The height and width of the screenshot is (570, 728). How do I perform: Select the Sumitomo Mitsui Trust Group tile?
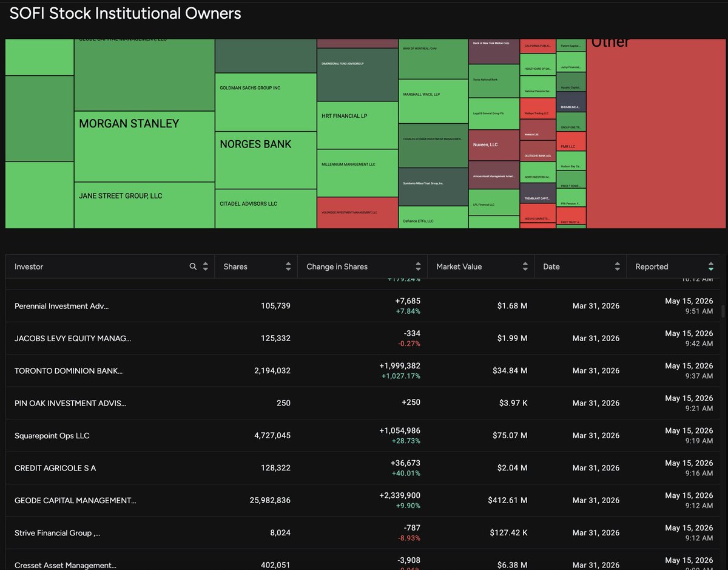pos(433,187)
